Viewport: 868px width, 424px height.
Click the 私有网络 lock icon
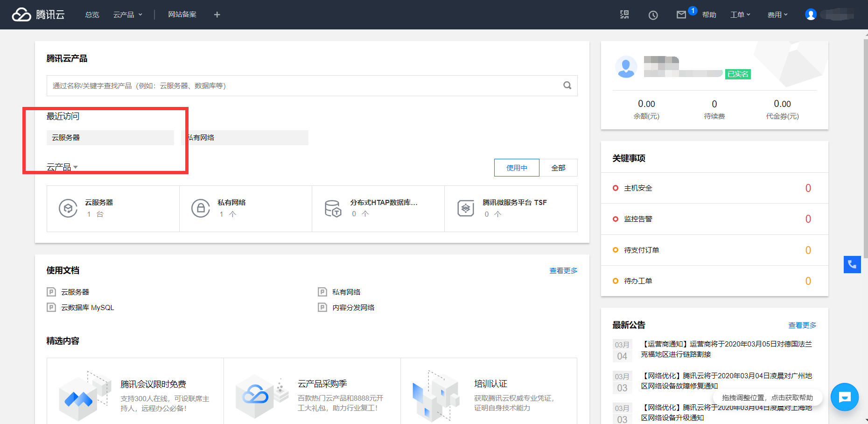[x=201, y=208]
